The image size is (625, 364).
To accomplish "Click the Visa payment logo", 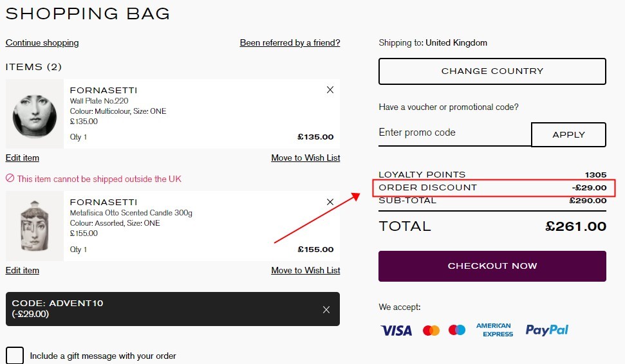I will [396, 330].
